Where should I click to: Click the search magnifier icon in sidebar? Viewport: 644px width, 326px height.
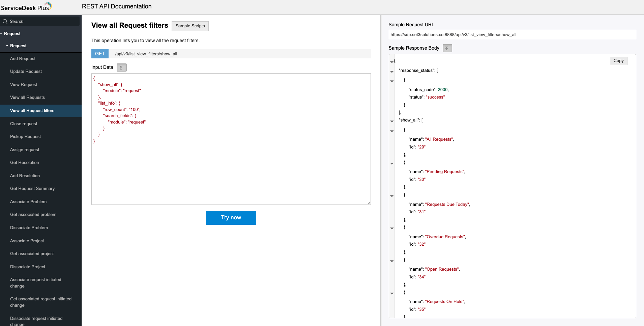pos(5,21)
